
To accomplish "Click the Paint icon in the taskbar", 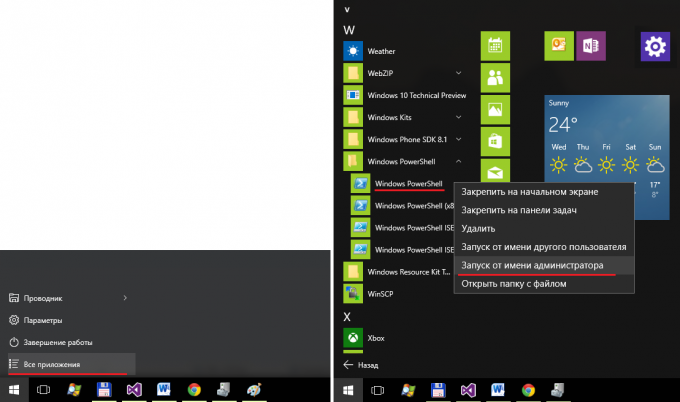I will pyautogui.click(x=254, y=390).
